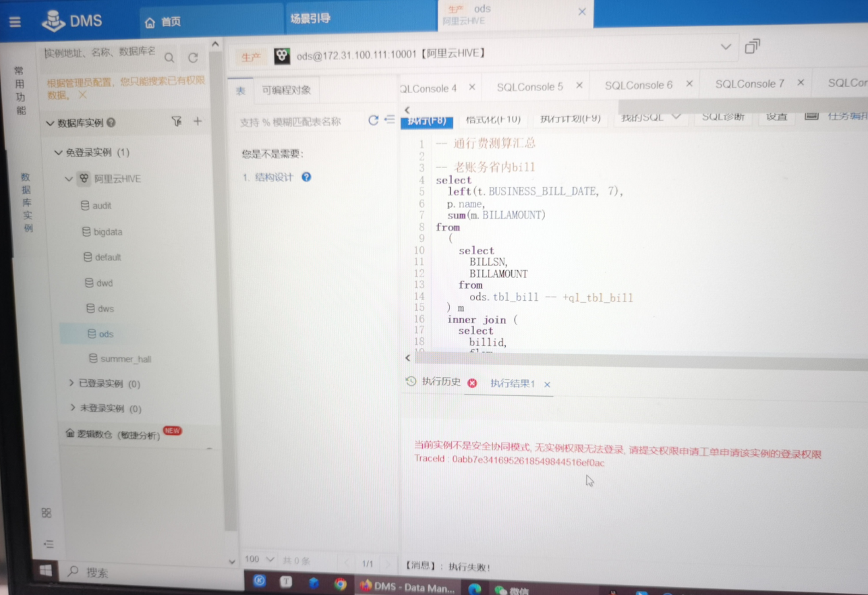Click the instance address search field
The image size is (868, 595).
point(100,53)
